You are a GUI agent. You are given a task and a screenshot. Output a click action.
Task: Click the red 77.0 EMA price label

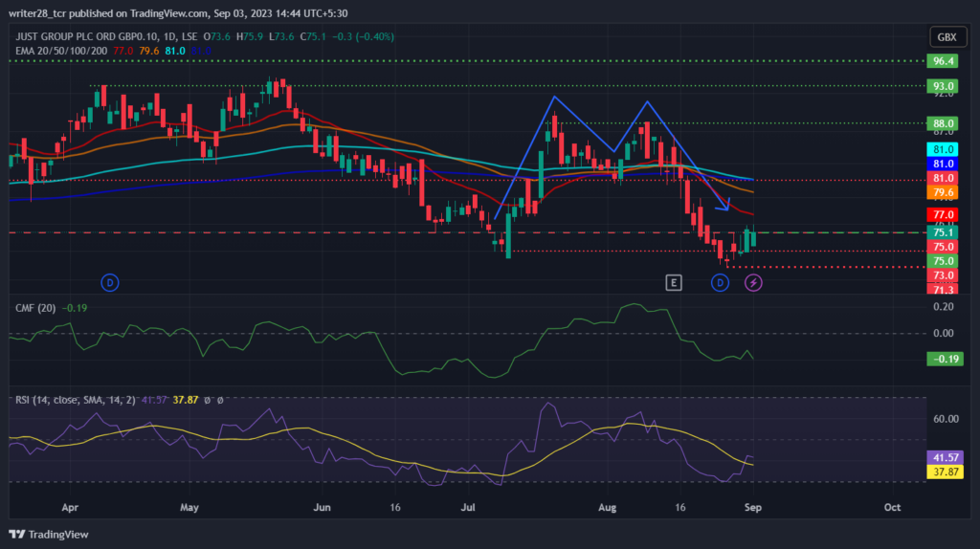pyautogui.click(x=943, y=215)
